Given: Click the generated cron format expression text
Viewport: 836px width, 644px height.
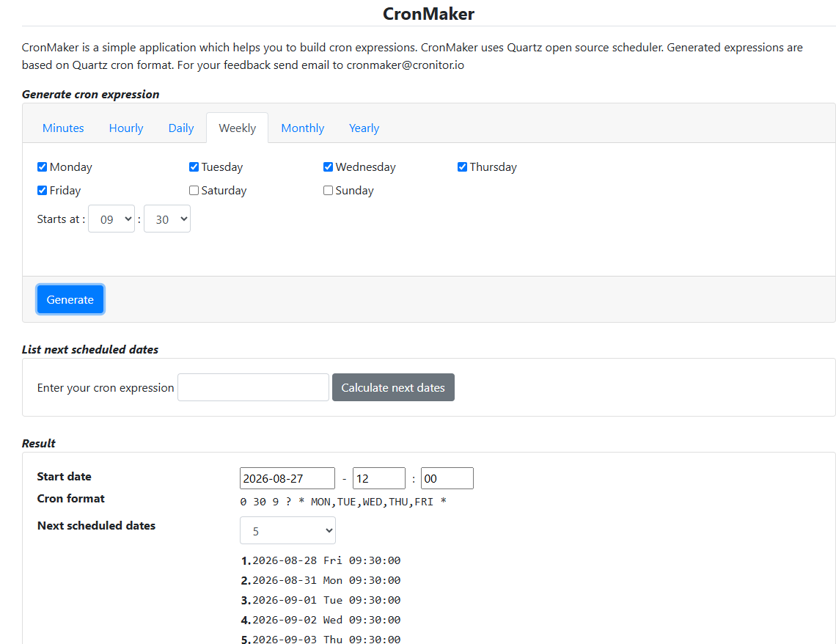Looking at the screenshot, I should [342, 502].
